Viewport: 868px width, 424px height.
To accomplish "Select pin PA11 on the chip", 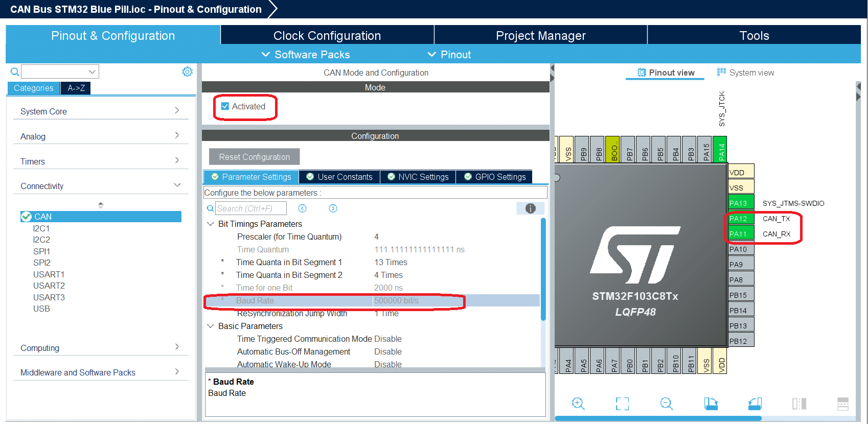I will (x=741, y=233).
